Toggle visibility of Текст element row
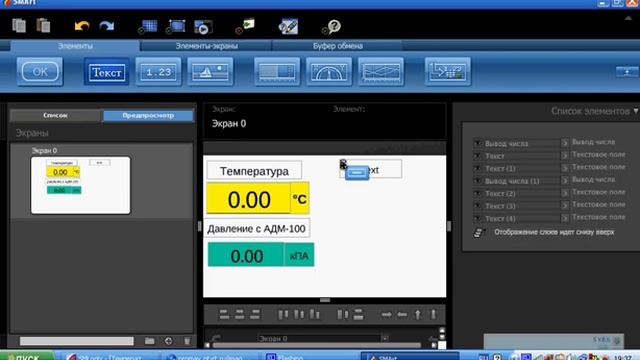Image resolution: width=640 pixels, height=360 pixels. tap(477, 156)
